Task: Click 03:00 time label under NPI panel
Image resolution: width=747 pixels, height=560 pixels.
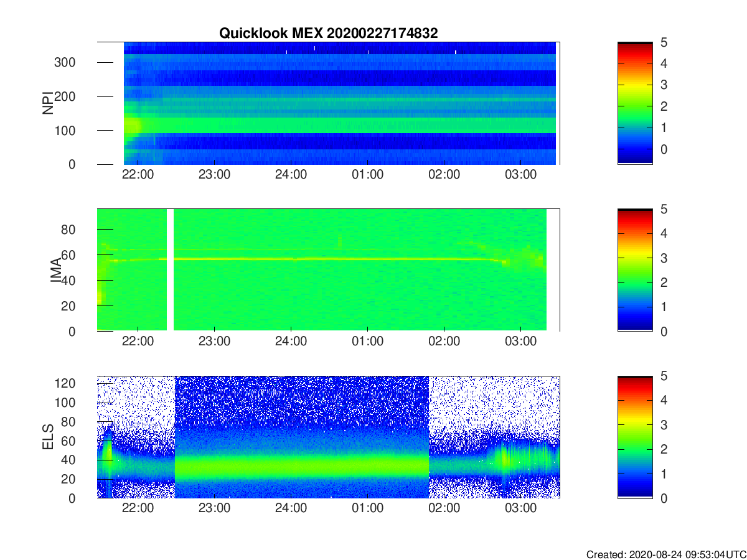Action: pyautogui.click(x=521, y=174)
